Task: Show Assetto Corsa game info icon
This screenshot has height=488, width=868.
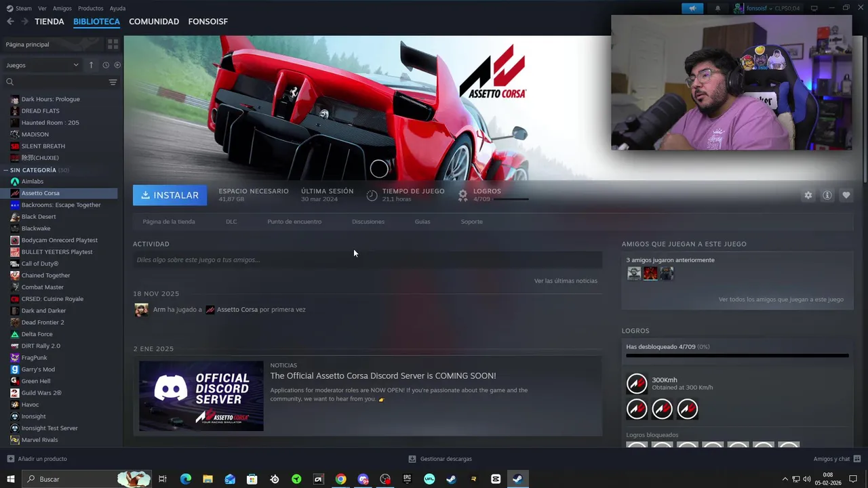Action: (827, 195)
